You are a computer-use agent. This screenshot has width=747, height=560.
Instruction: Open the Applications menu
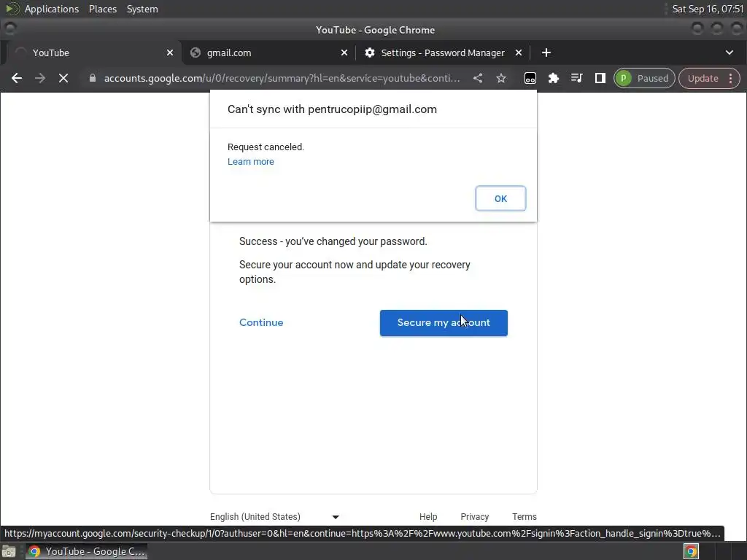coord(52,9)
